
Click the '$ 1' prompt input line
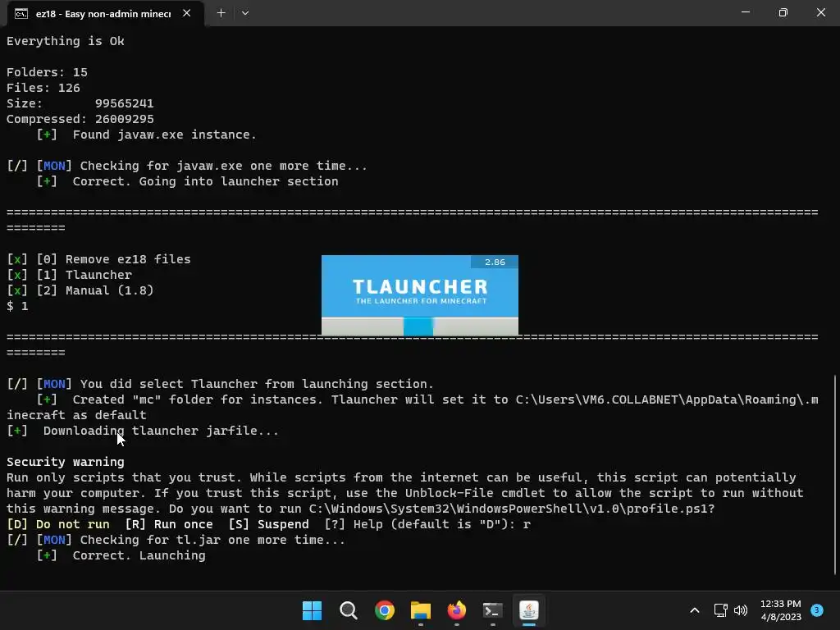tap(17, 306)
